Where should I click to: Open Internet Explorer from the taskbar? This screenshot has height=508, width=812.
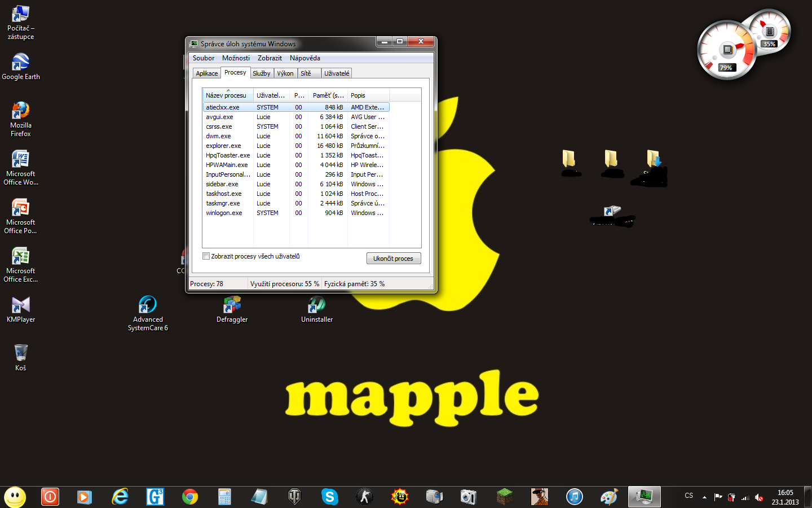(120, 497)
